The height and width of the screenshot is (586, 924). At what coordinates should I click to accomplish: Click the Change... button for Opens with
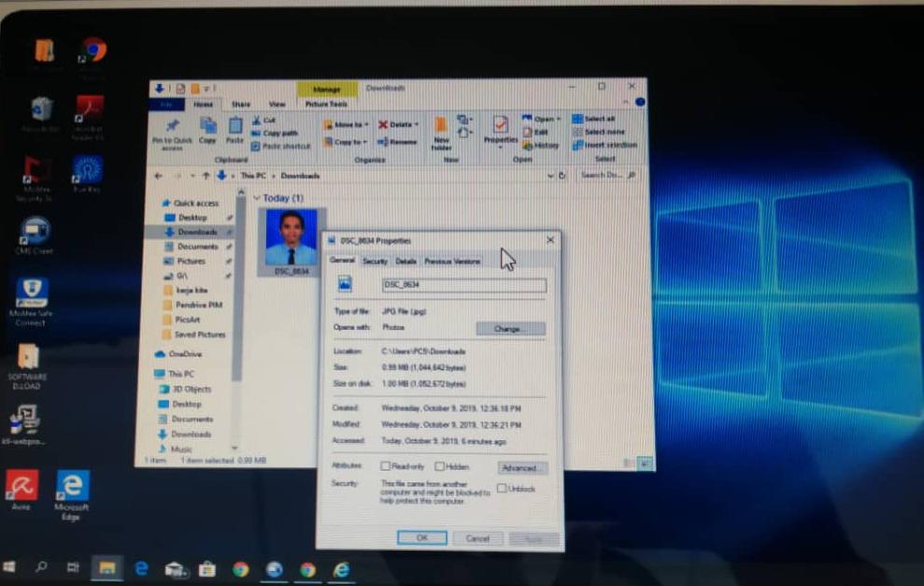click(510, 329)
